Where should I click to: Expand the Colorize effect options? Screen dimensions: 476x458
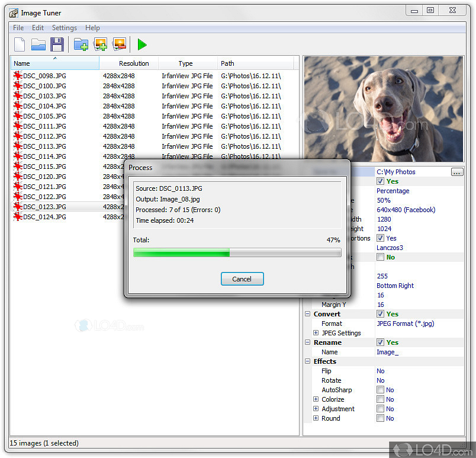(316, 399)
